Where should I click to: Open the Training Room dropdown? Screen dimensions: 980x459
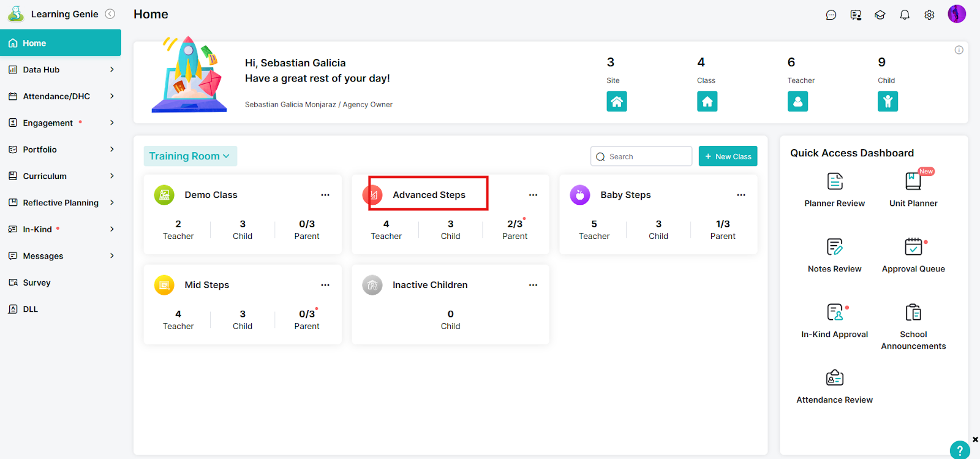tap(190, 156)
